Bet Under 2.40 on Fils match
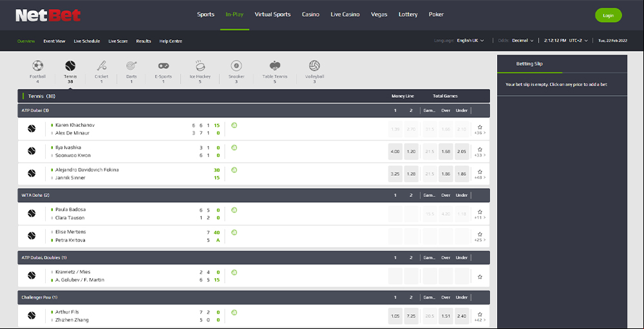The width and height of the screenshot is (644, 329). coord(462,315)
